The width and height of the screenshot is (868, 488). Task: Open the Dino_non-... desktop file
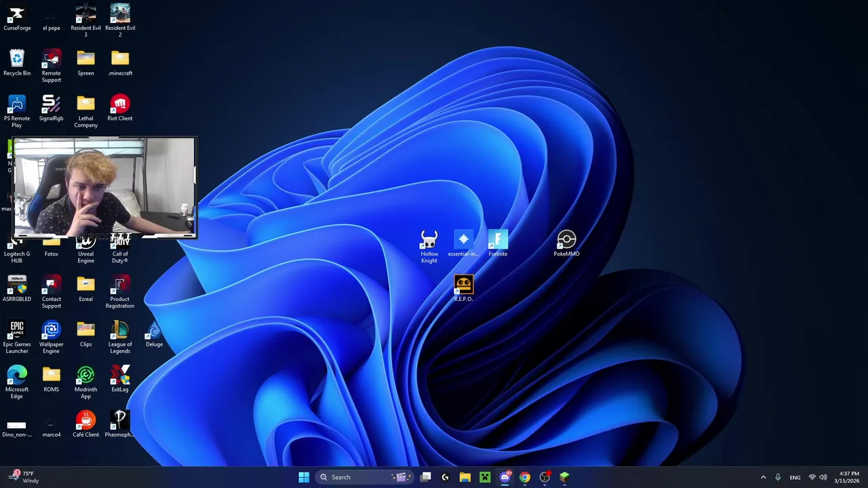17,428
